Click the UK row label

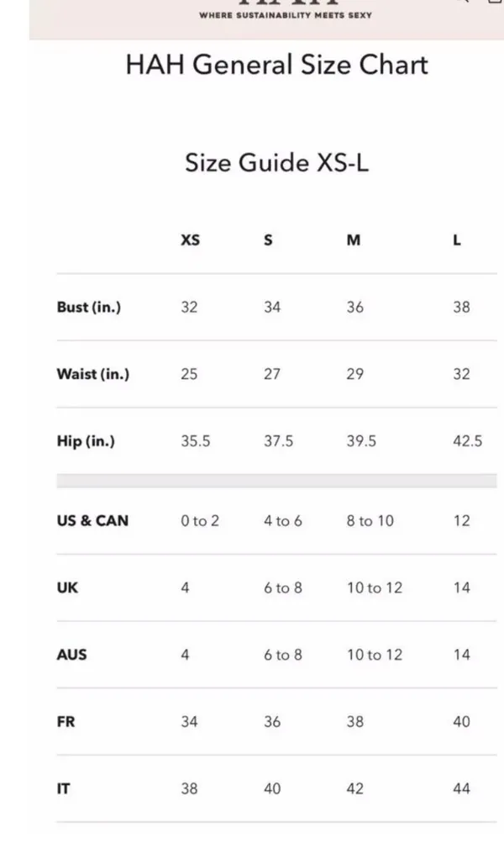pyautogui.click(x=67, y=587)
